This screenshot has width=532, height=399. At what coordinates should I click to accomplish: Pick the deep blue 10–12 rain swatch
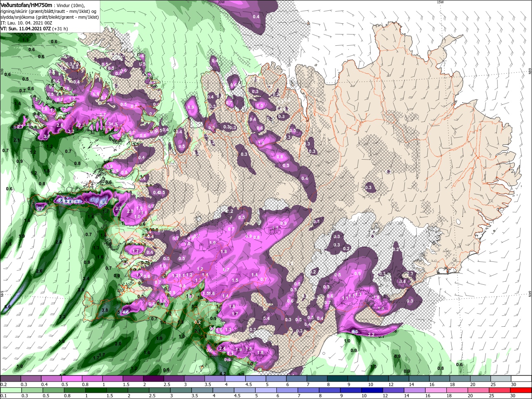click(x=372, y=389)
